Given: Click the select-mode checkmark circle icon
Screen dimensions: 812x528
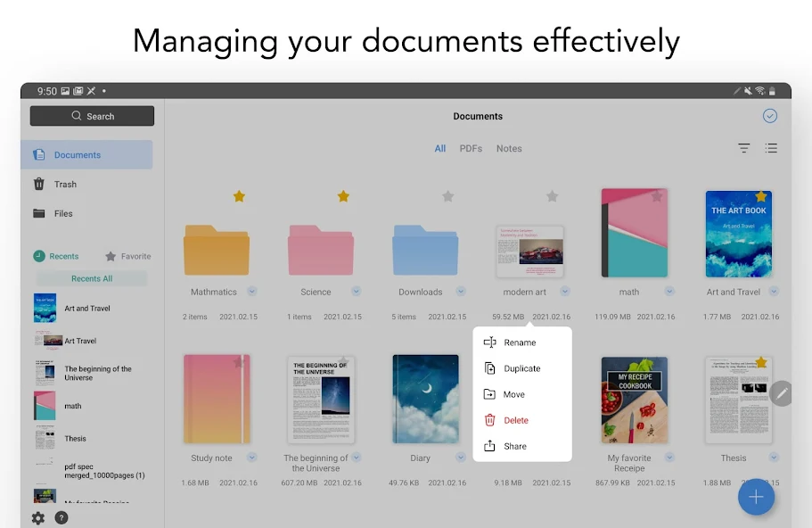Looking at the screenshot, I should [x=769, y=116].
